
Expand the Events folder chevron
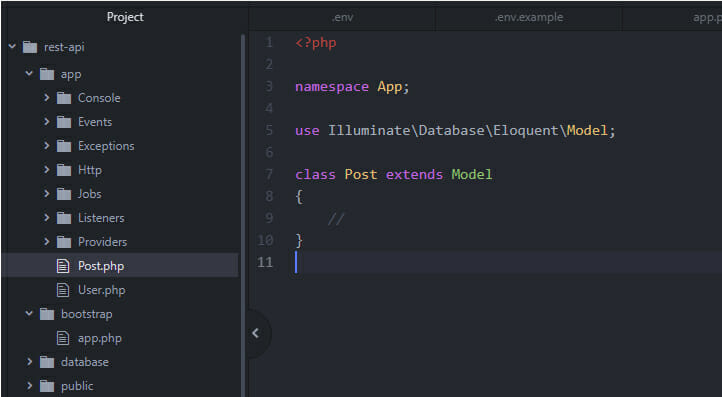[x=47, y=122]
